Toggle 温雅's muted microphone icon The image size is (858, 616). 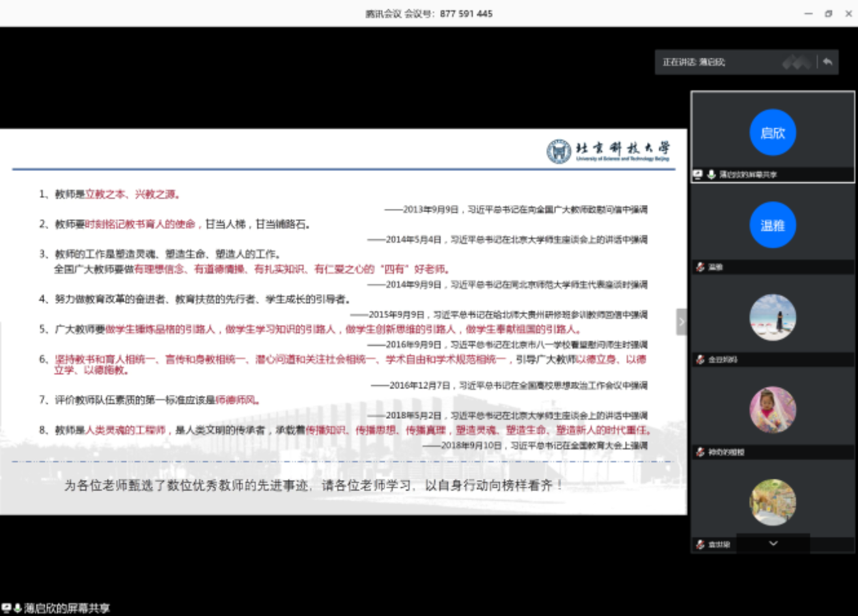699,267
